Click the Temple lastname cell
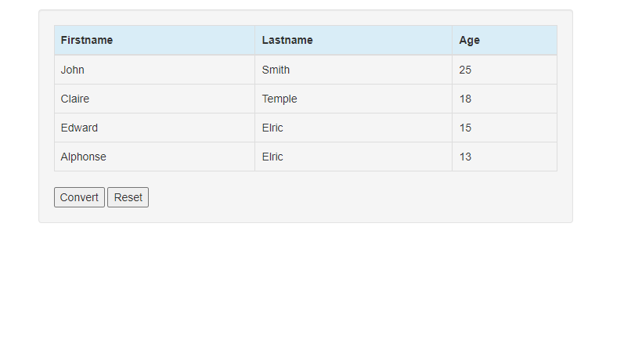The width and height of the screenshot is (624, 364). (353, 99)
